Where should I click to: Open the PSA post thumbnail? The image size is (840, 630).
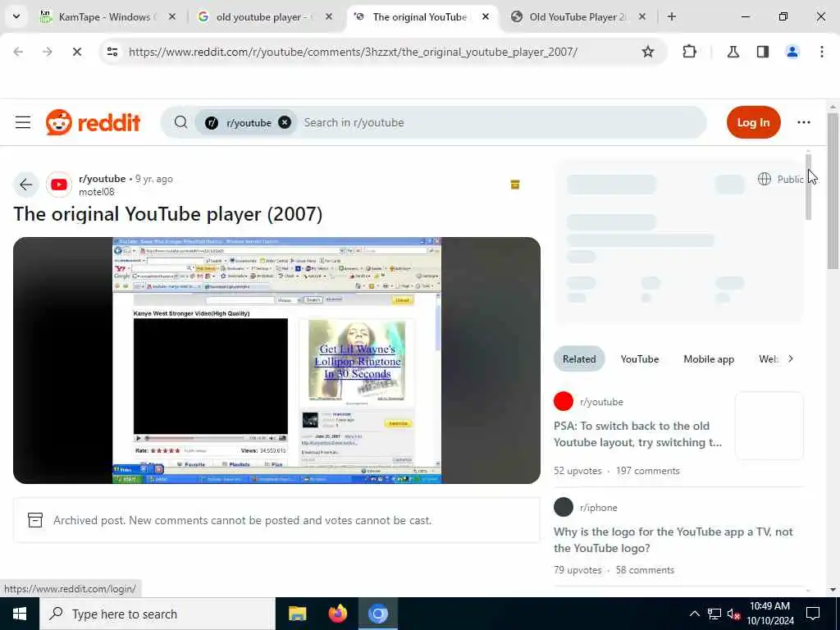tap(769, 426)
